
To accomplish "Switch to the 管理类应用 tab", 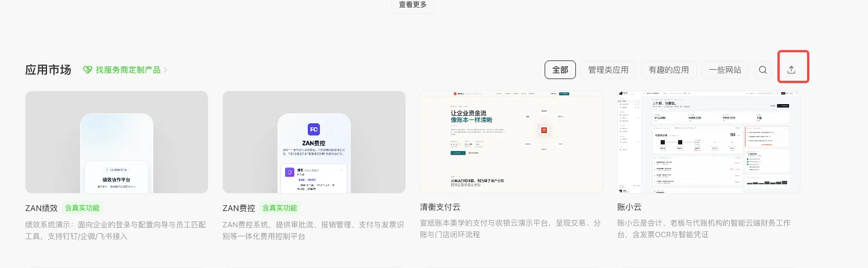I will pos(608,70).
